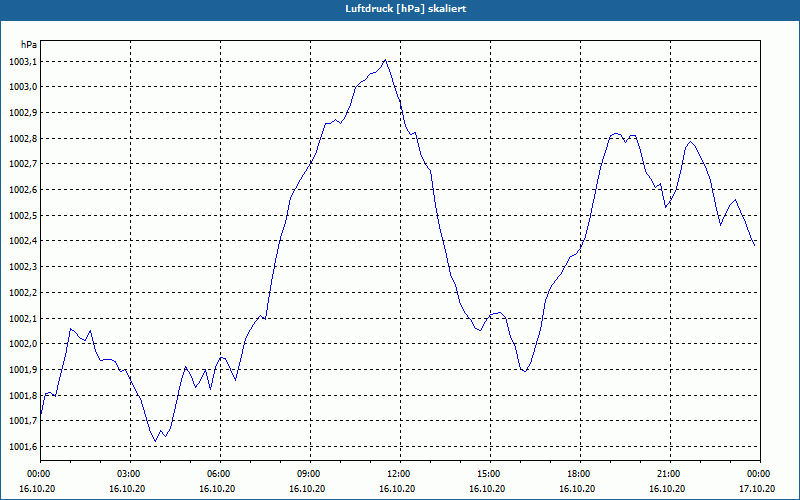Click the title 'Luftdruck [hPa] skaliert'
The image size is (800, 500).
tap(406, 9)
